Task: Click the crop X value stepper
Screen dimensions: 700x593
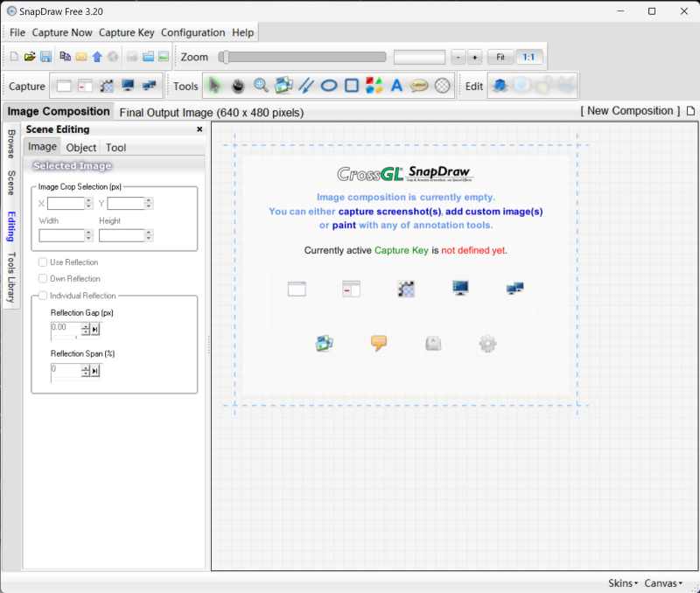Action: (88, 204)
